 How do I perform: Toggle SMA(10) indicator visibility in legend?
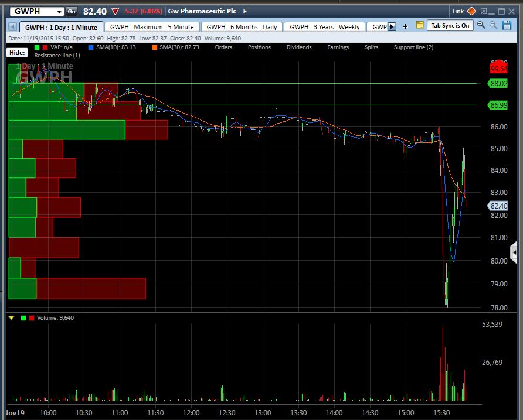click(x=90, y=47)
